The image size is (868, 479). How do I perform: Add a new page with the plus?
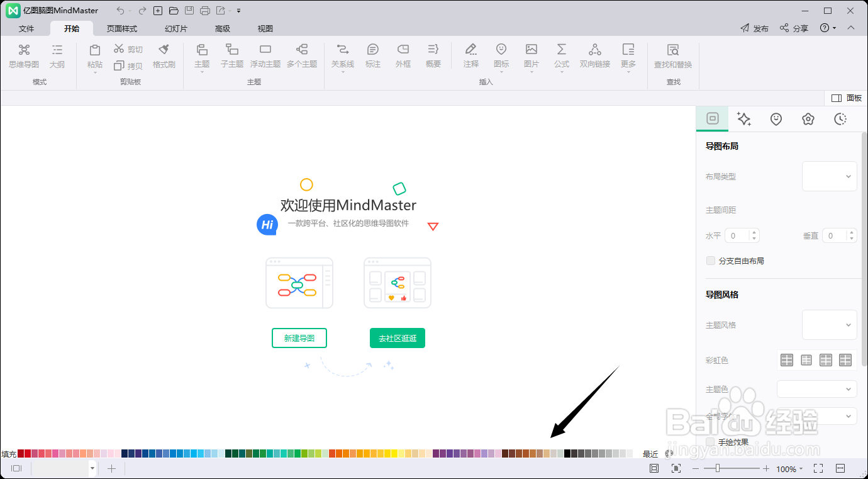point(111,468)
